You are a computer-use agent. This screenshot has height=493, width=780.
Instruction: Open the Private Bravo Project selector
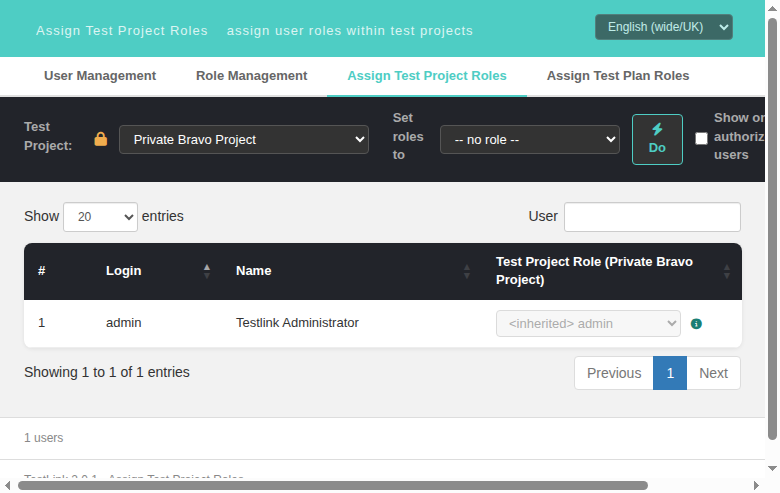click(x=244, y=140)
